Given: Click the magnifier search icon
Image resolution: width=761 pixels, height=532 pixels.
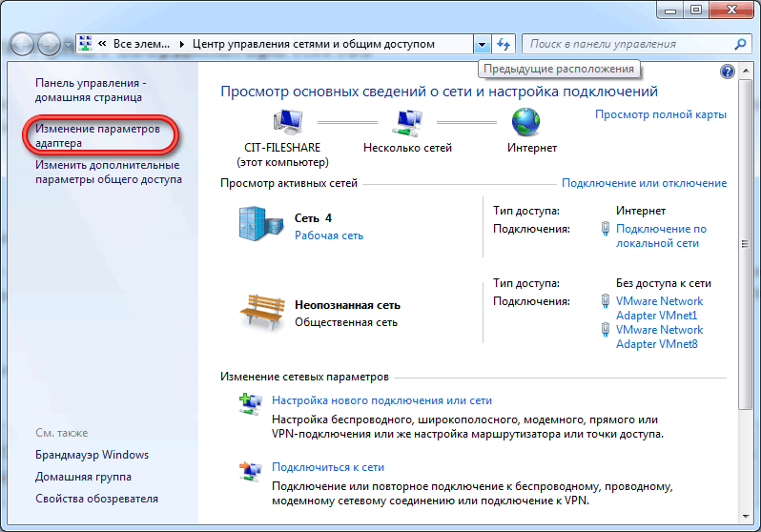Looking at the screenshot, I should click(740, 44).
